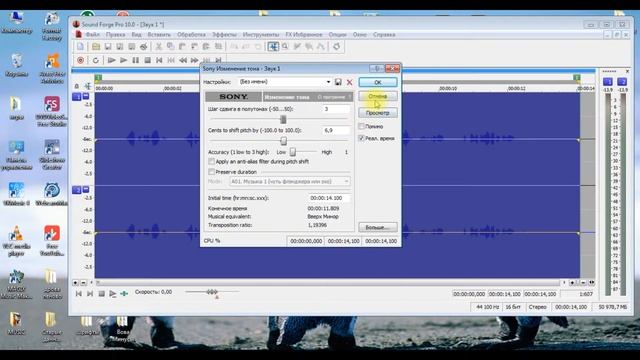Open the Файл menu
The height and width of the screenshot is (360, 640).
tap(93, 35)
